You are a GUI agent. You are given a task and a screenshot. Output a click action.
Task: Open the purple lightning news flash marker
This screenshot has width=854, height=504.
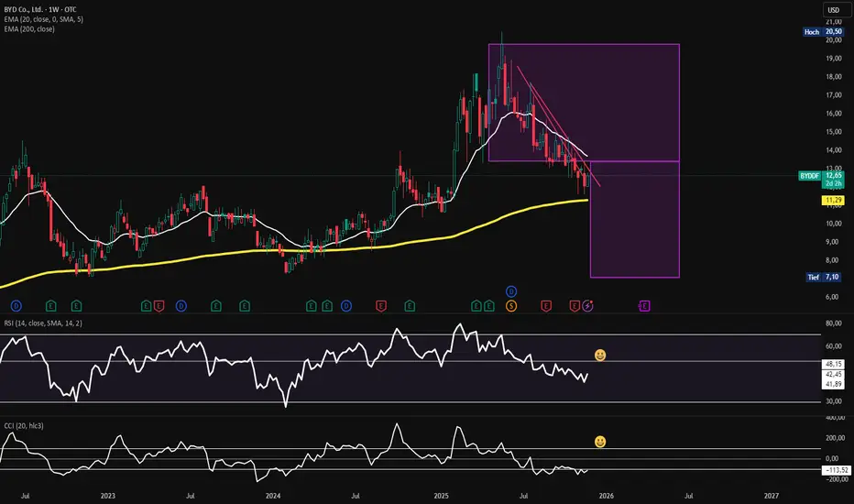587,306
